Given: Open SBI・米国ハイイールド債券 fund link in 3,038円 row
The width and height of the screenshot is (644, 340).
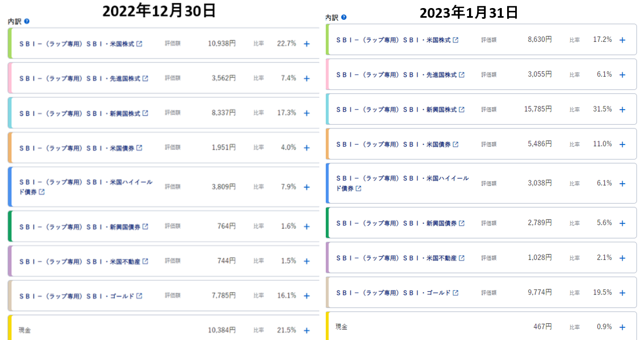Looking at the screenshot, I should click(402, 183).
